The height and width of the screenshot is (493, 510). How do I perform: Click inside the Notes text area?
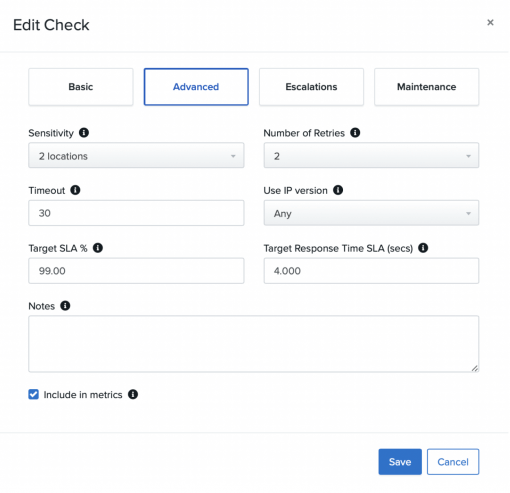click(x=254, y=344)
